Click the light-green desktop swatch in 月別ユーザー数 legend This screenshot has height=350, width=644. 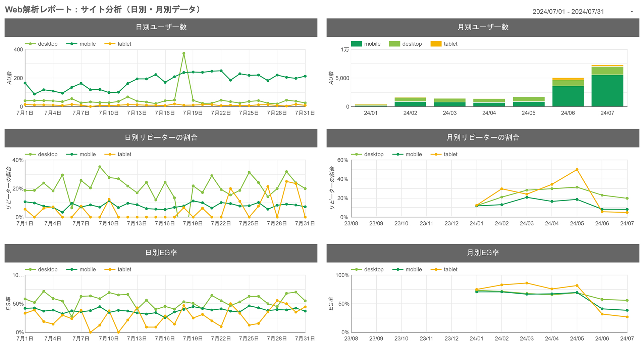[394, 44]
